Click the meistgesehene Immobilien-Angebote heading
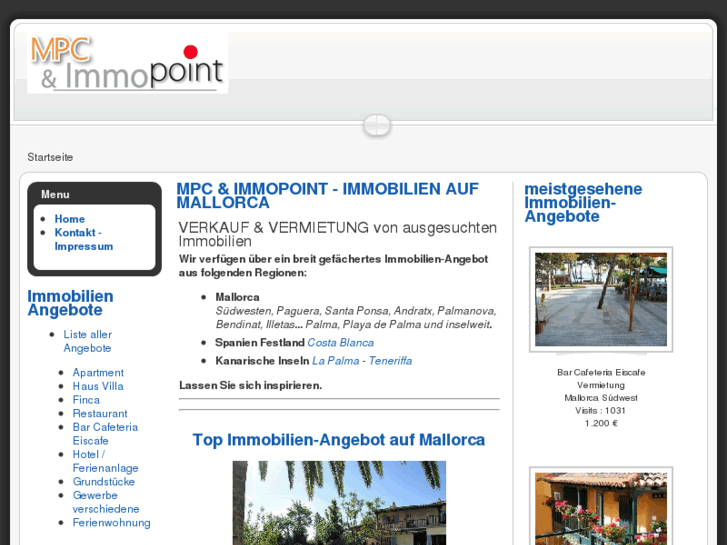The height and width of the screenshot is (545, 727). (x=583, y=203)
